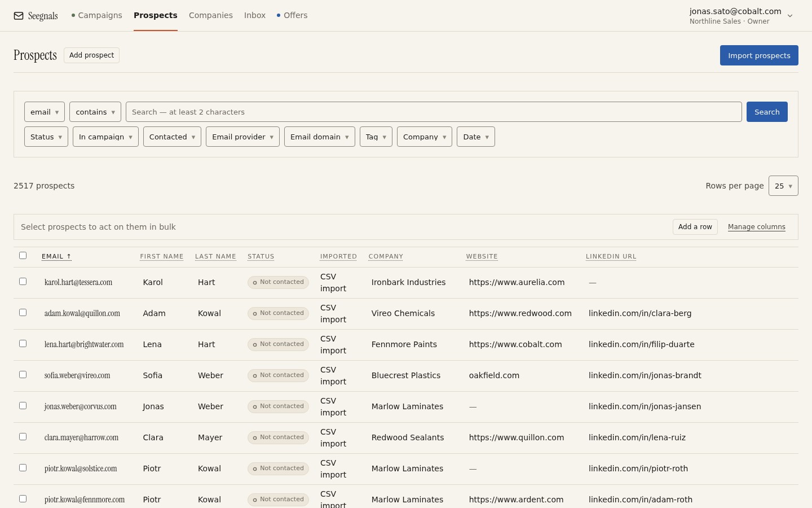
Task: Expand the Email provider filter
Action: pos(242,137)
